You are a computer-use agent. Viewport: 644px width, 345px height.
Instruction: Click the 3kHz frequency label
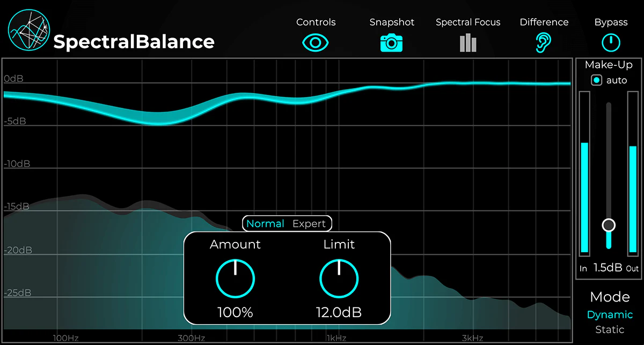pyautogui.click(x=472, y=338)
